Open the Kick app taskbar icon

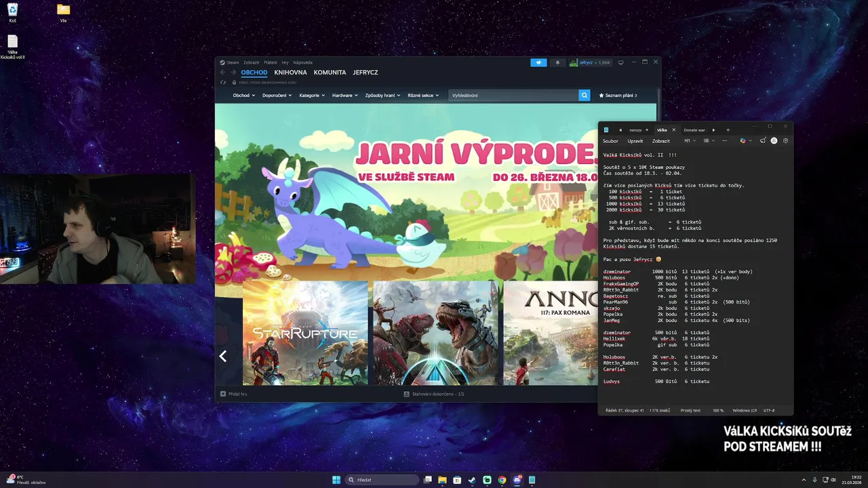point(487,480)
